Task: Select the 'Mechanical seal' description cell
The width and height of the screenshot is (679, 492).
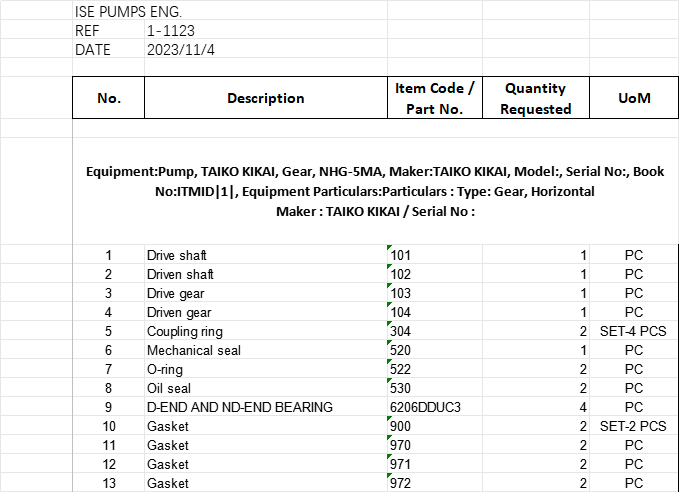Action: pos(265,350)
